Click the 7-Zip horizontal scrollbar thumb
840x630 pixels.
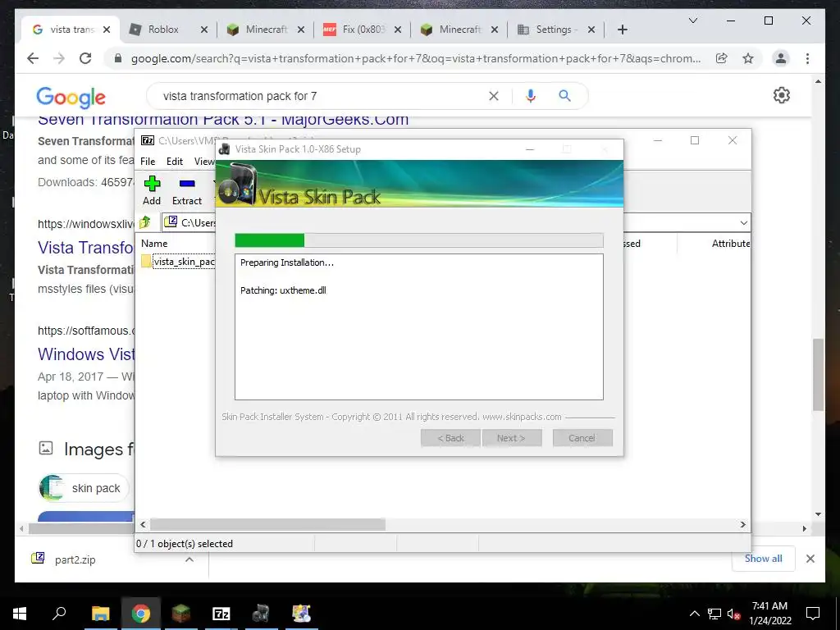(267, 524)
